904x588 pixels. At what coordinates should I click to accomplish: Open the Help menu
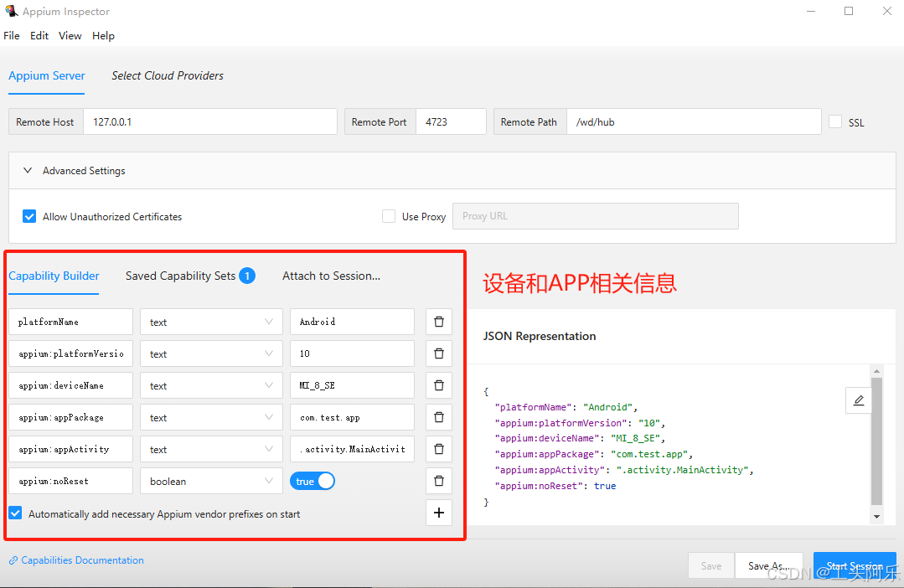[x=103, y=36]
